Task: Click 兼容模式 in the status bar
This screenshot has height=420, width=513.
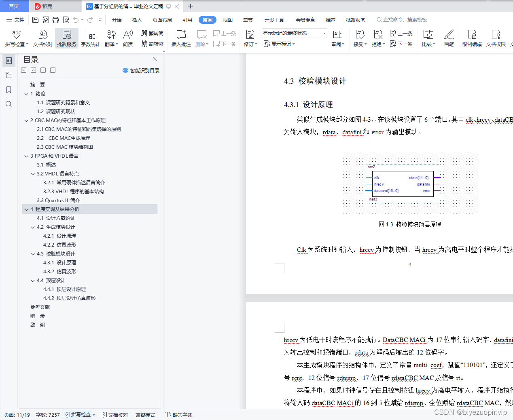Action: [x=145, y=415]
